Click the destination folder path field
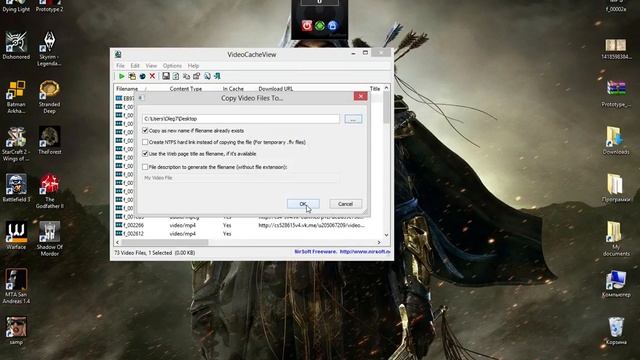 coord(241,119)
